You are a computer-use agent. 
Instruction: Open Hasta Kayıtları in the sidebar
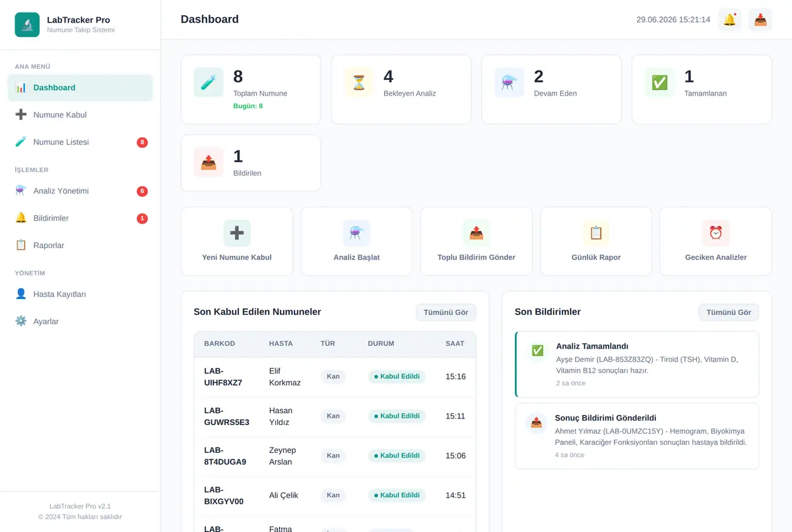tap(80, 294)
